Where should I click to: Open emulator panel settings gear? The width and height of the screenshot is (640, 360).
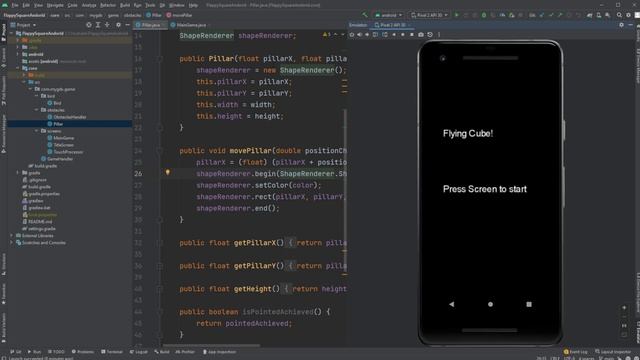[621, 25]
